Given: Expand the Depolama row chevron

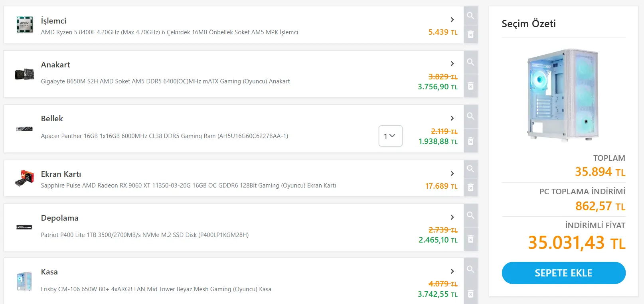Looking at the screenshot, I should [452, 217].
